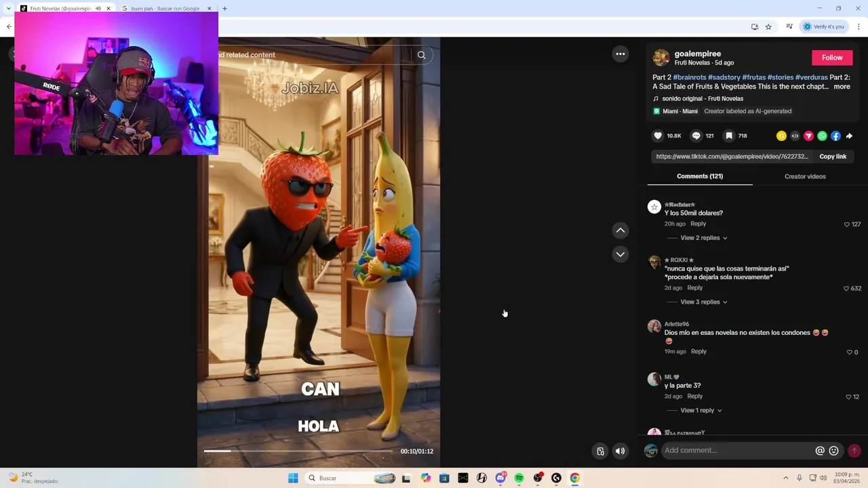Image resolution: width=868 pixels, height=488 pixels.
Task: Expand 'View 3 replies' under ROXXI comment
Action: click(703, 302)
